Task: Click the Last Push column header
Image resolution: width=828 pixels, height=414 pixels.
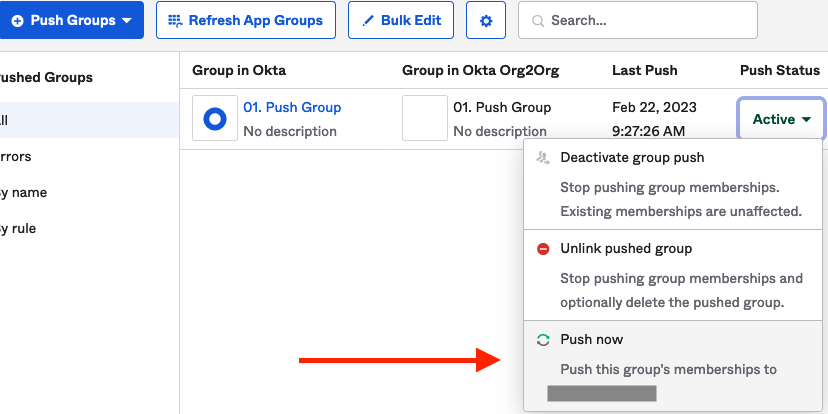Action: 645,70
